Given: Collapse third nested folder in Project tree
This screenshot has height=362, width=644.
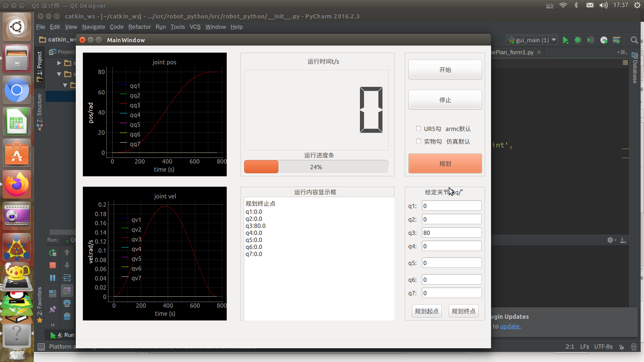Looking at the screenshot, I should [65, 85].
